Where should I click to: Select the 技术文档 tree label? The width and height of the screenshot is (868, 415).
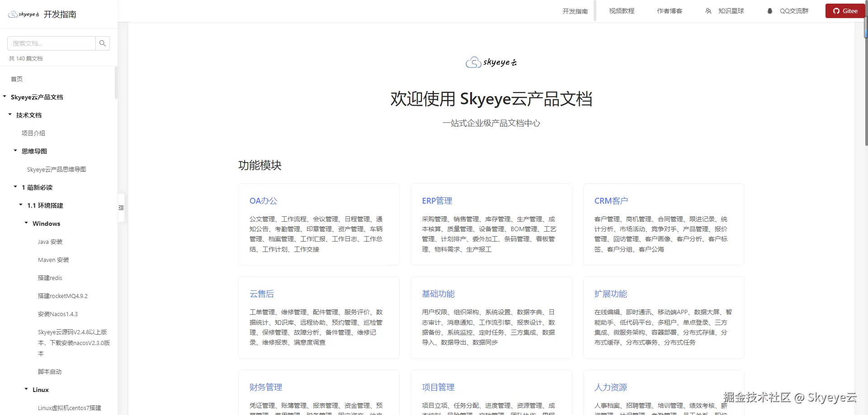point(29,115)
